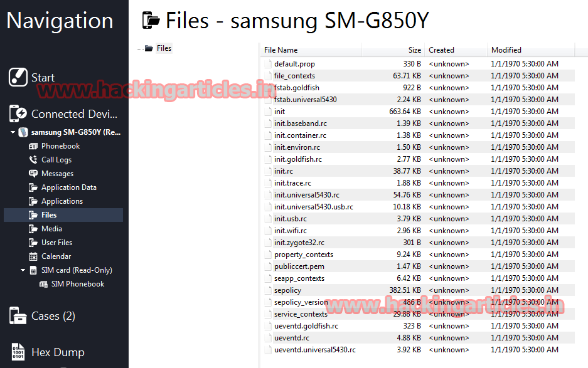Click the Messages speech bubble icon

(x=33, y=174)
